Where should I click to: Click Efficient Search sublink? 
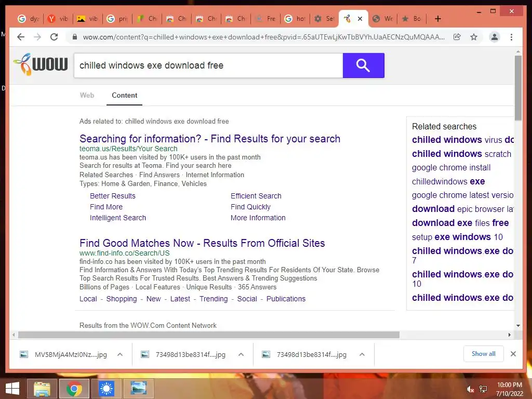(256, 196)
